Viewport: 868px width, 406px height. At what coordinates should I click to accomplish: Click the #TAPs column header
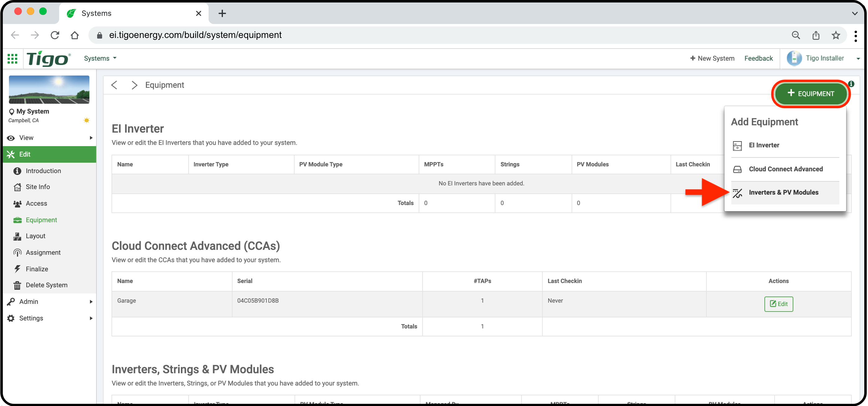tap(482, 281)
